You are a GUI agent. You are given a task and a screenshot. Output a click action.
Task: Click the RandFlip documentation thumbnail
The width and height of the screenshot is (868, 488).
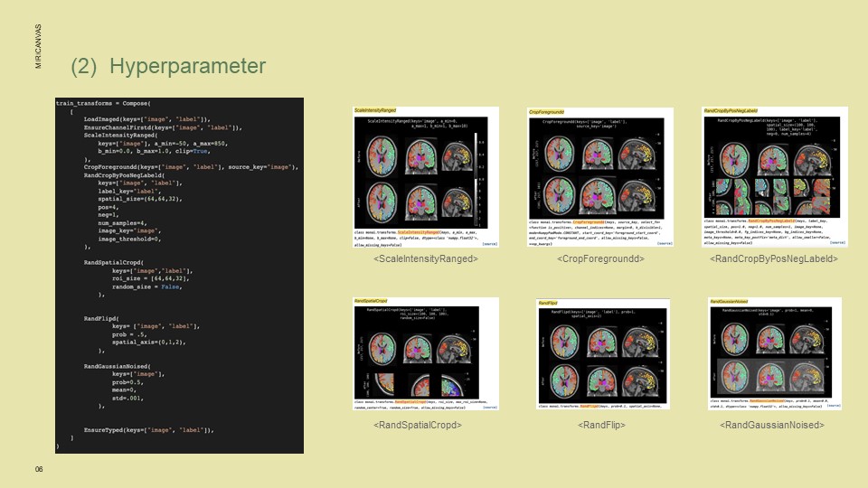pyautogui.click(x=602, y=354)
